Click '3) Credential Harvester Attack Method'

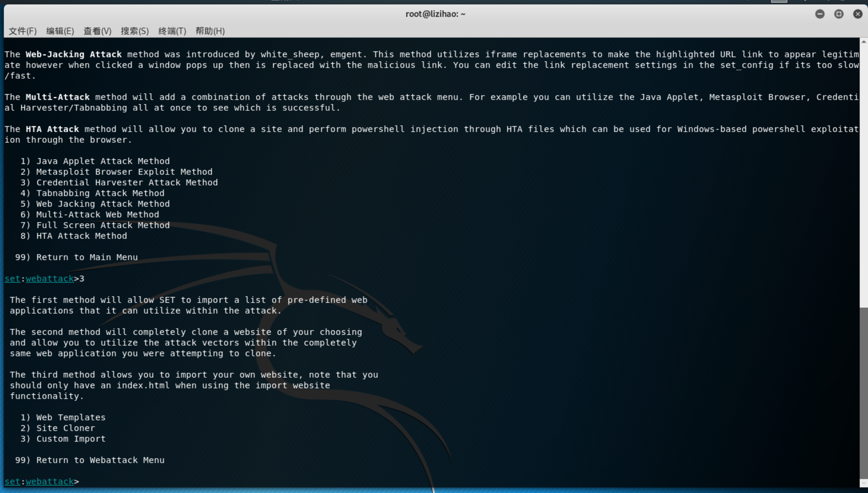pyautogui.click(x=119, y=182)
